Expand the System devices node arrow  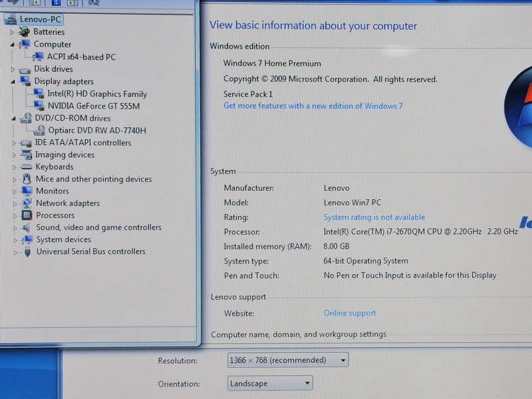tap(15, 240)
